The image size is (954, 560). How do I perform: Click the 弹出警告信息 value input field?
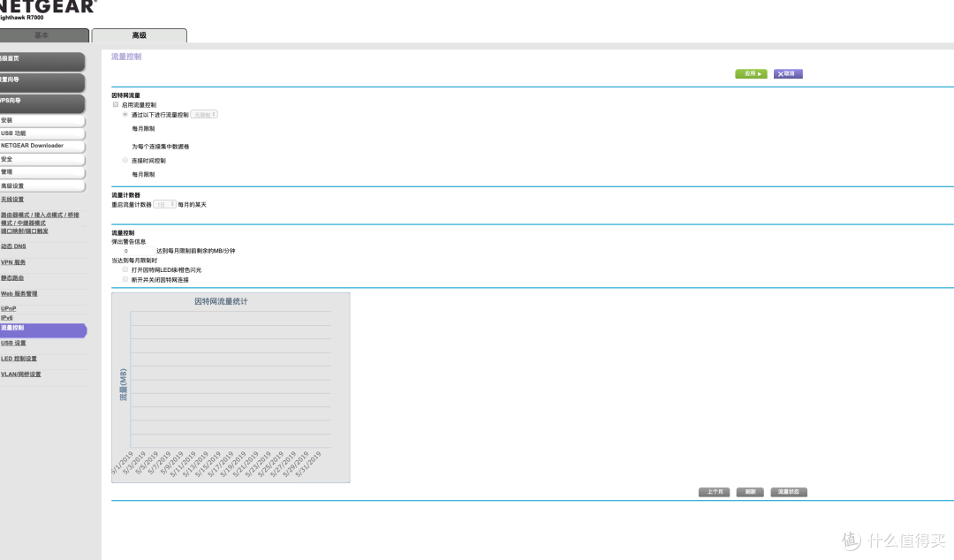(138, 251)
